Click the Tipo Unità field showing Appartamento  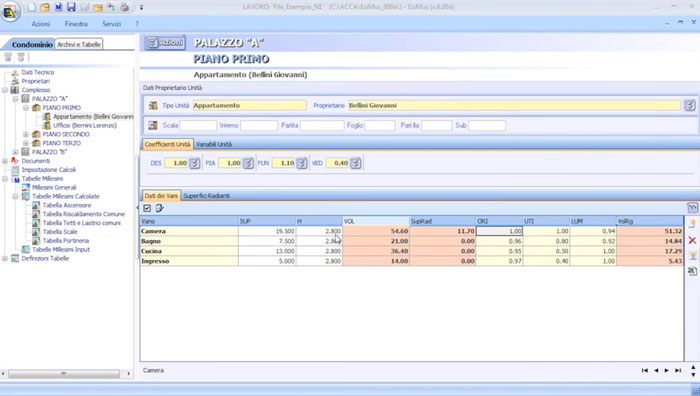250,105
